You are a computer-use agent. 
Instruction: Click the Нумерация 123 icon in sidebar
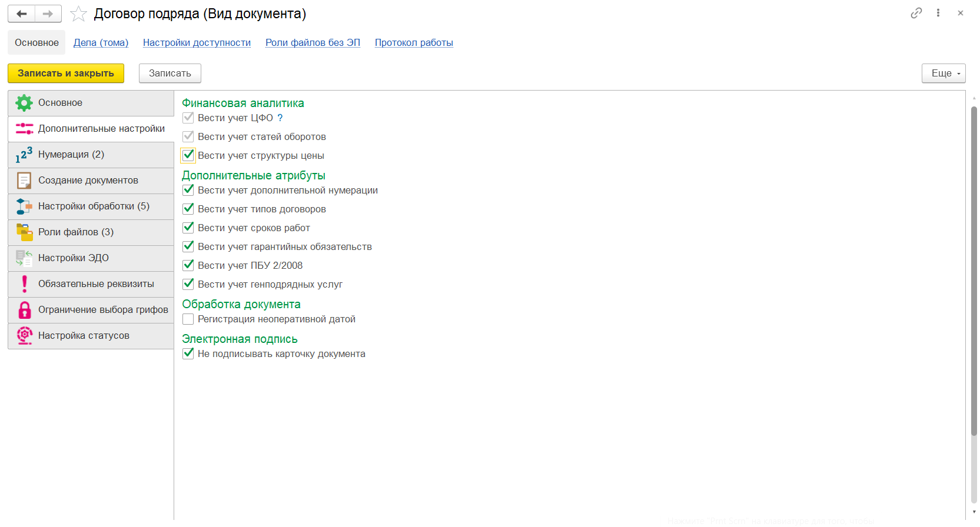coord(24,155)
